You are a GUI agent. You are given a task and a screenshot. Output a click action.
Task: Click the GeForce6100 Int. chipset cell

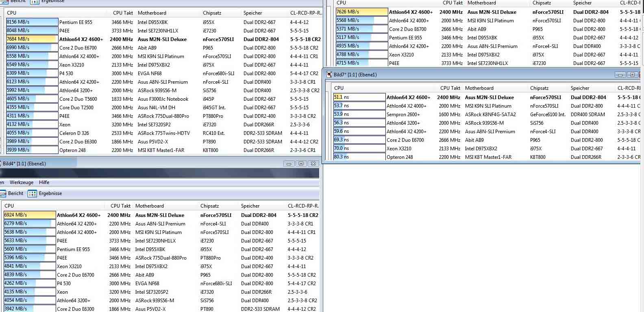point(548,115)
